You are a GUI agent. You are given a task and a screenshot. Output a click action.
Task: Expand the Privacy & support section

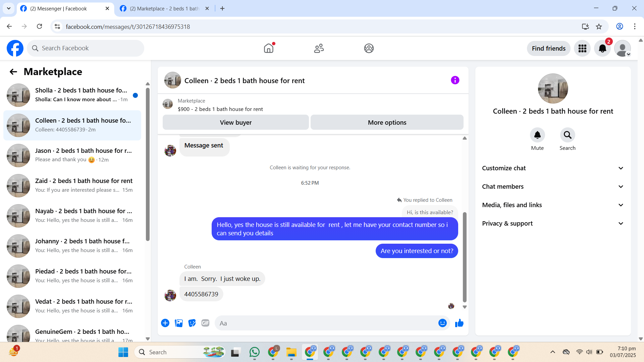coord(553,224)
